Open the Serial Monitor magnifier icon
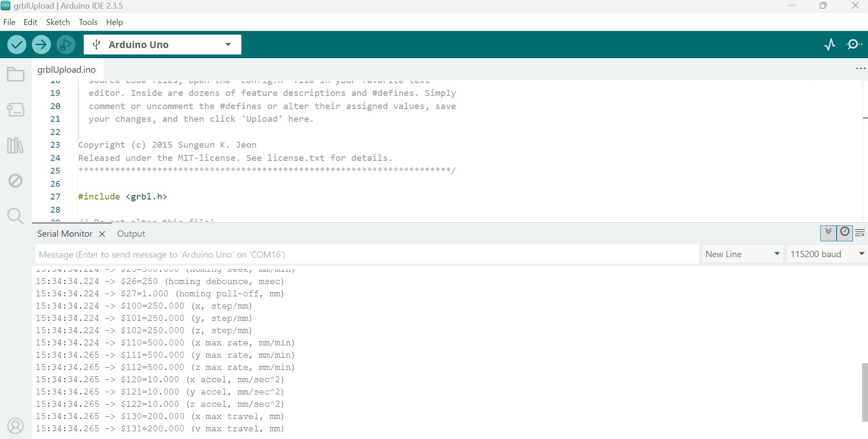The image size is (868, 439). (x=854, y=45)
